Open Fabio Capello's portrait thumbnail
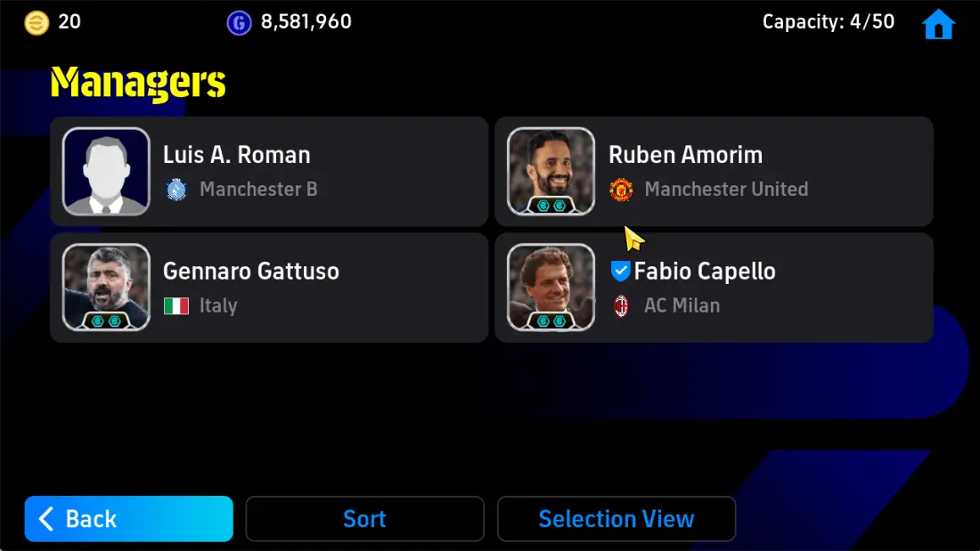The image size is (980, 551). 551,287
